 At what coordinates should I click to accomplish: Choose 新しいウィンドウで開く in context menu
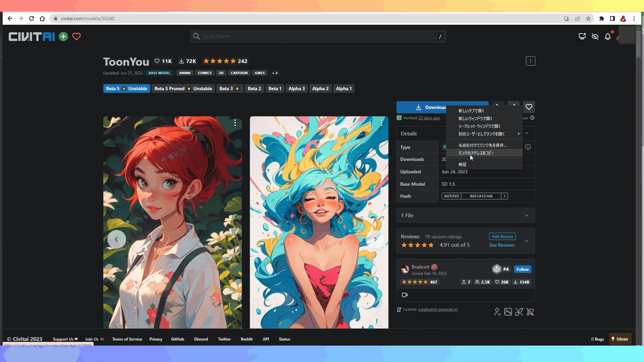(485, 119)
